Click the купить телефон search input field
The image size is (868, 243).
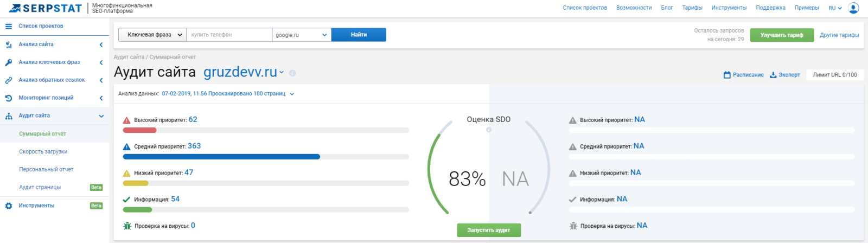point(229,35)
